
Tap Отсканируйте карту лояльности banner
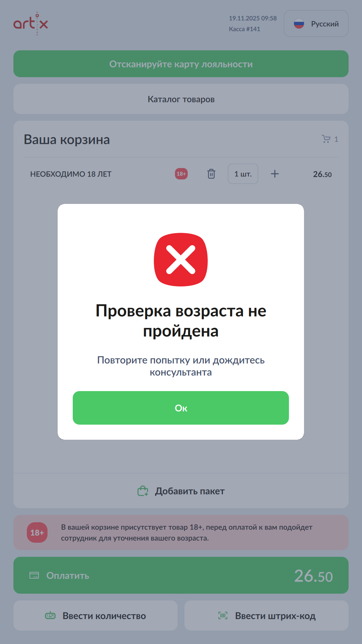[x=181, y=64]
